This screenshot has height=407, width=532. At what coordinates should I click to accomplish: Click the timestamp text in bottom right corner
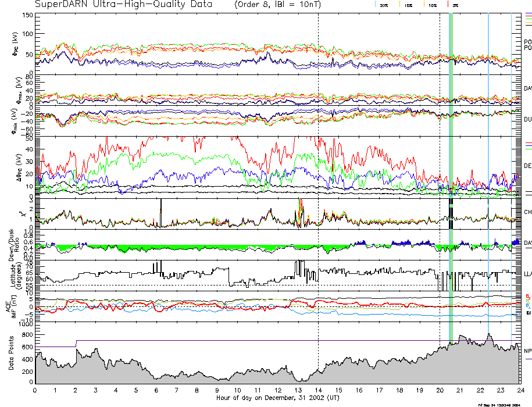pos(504,404)
